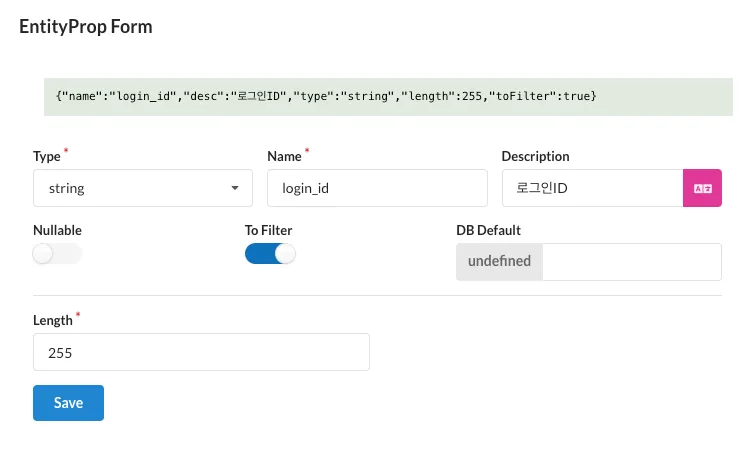Image resolution: width=755 pixels, height=451 pixels.
Task: Turn off the To Filter toggle
Action: point(270,254)
